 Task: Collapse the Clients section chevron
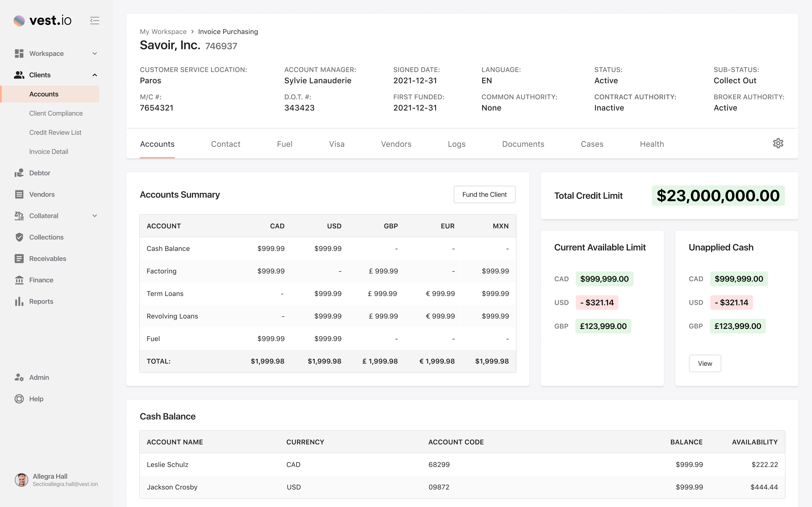(95, 75)
